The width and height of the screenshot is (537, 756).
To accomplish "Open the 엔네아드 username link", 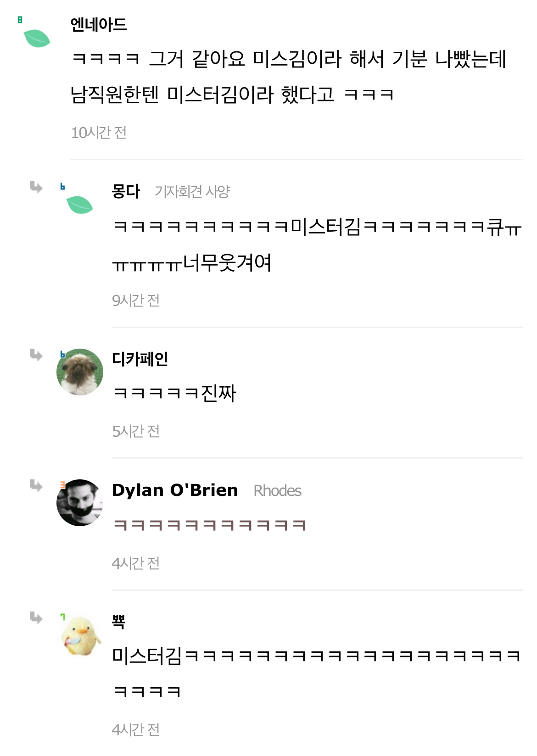I will 98,25.
